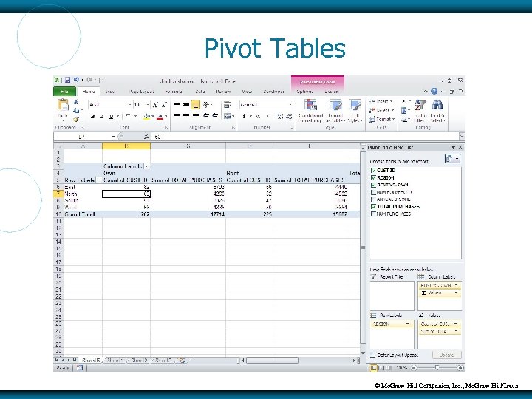
Task: Click the blue Help question mark icon
Action: [434, 92]
